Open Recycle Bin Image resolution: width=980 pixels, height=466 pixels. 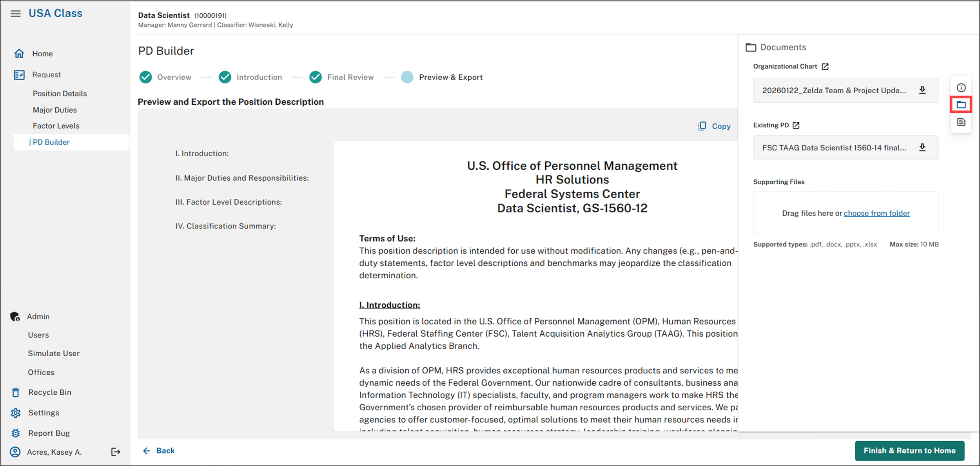click(50, 392)
